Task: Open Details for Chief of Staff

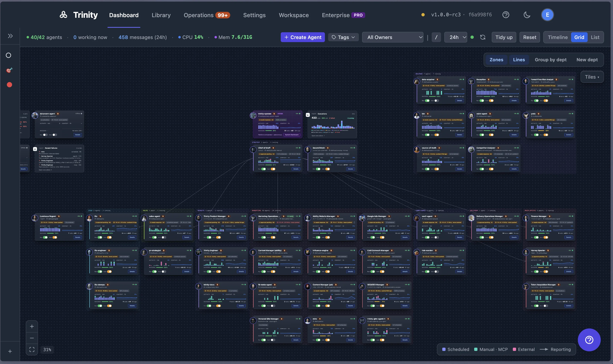Action: point(296,169)
